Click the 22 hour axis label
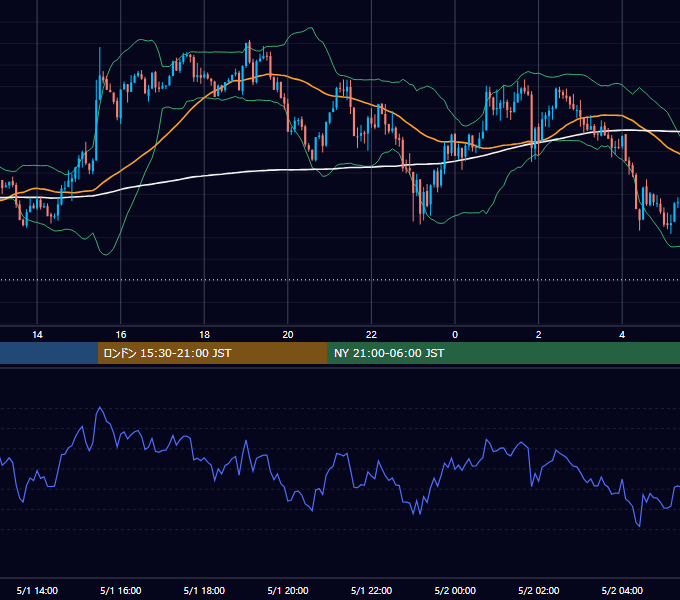This screenshot has height=600, width=680. (x=371, y=335)
